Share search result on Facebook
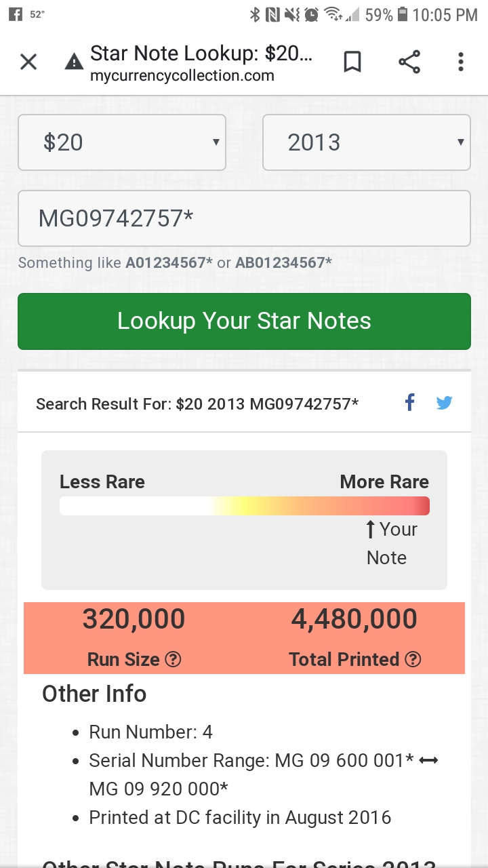Image resolution: width=488 pixels, height=868 pixels. (409, 403)
